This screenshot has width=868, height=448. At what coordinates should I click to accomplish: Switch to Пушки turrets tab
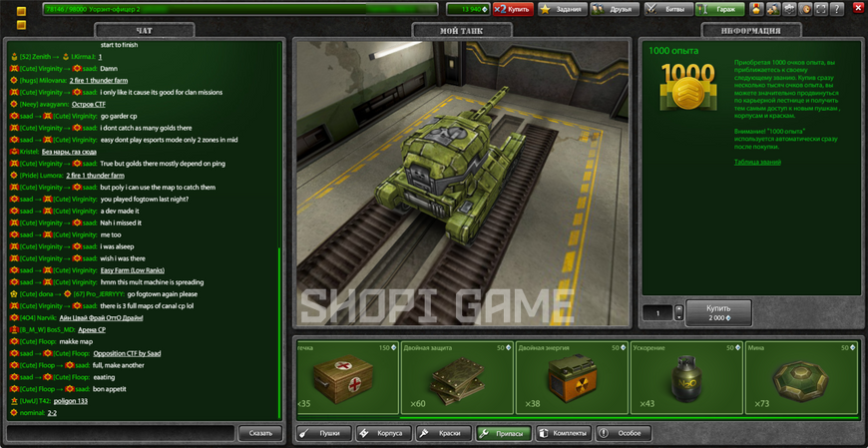[x=324, y=433]
